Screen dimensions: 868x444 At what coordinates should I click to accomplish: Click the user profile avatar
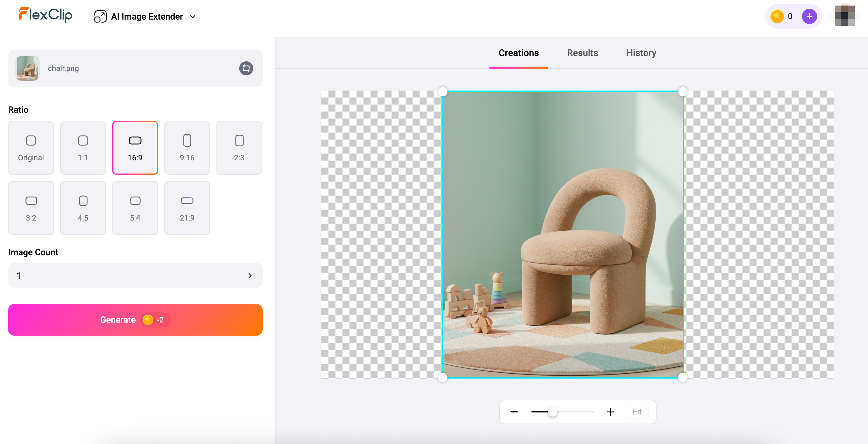click(844, 16)
